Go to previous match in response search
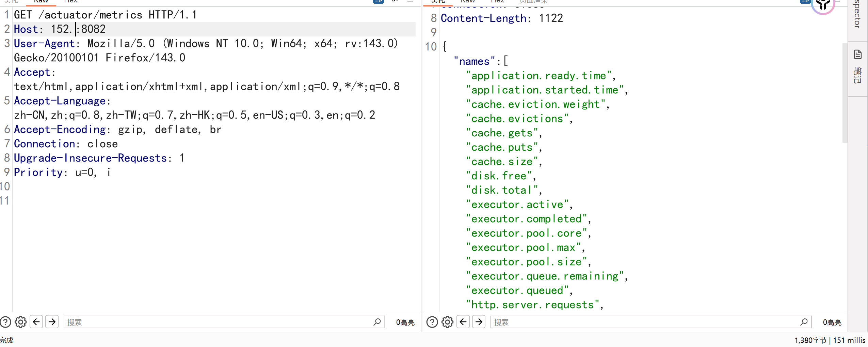Image resolution: width=868 pixels, height=347 pixels. (463, 322)
